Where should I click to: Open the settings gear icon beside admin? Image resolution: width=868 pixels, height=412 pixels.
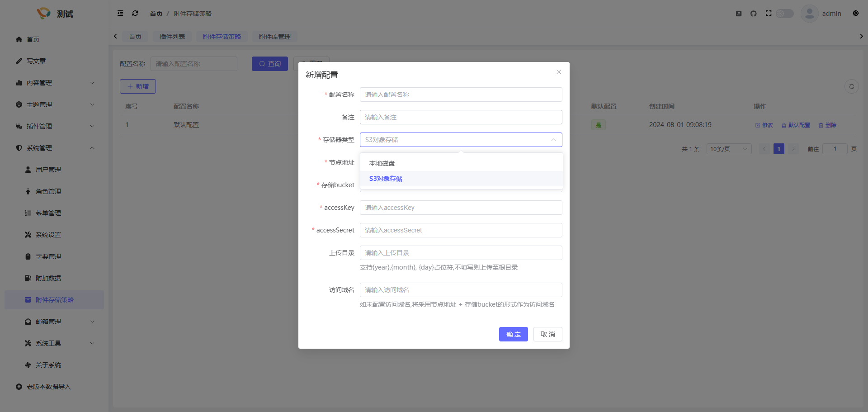tap(855, 14)
